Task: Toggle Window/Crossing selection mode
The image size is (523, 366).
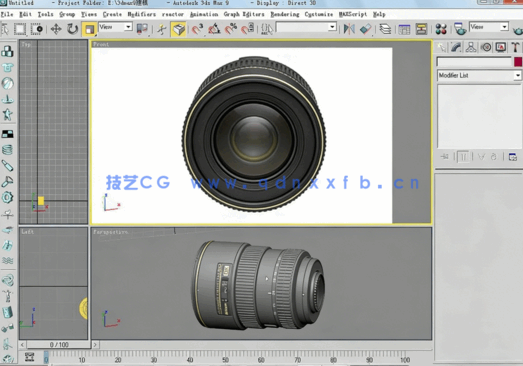Action: coord(37,29)
